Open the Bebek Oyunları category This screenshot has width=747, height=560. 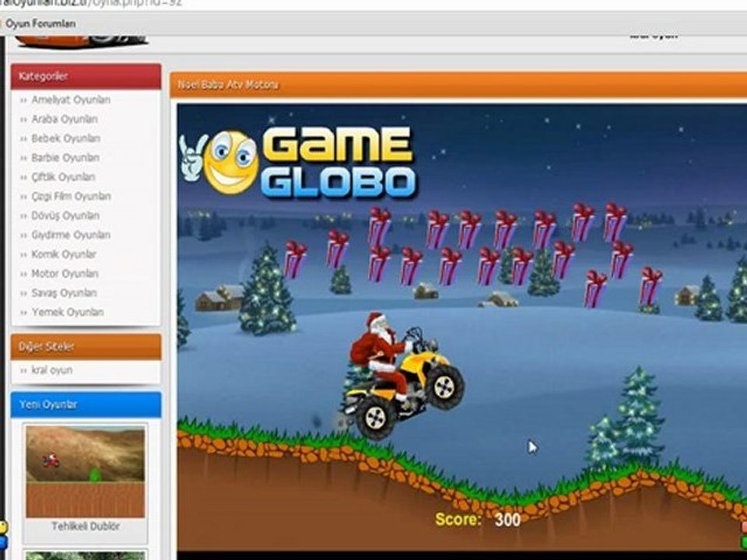click(65, 138)
